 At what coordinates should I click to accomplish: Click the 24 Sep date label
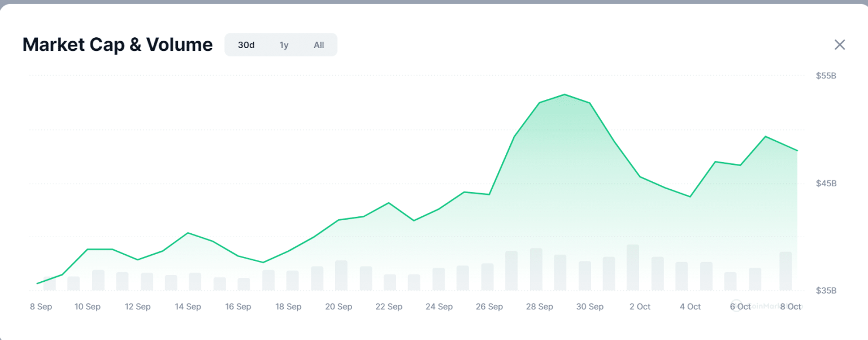coord(439,307)
